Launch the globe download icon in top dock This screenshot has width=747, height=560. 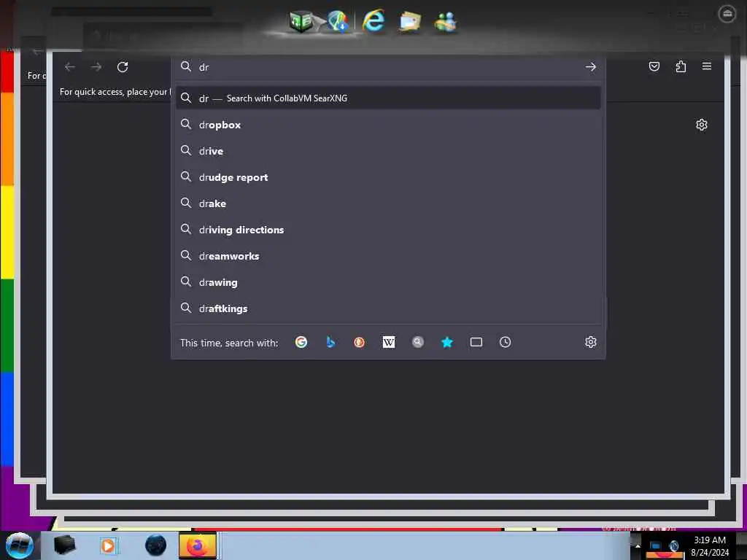tap(338, 21)
